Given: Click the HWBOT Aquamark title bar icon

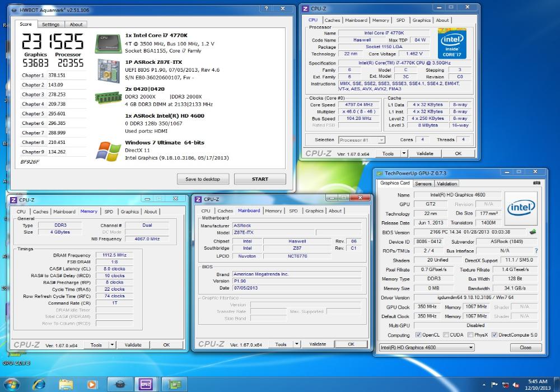Looking at the screenshot, I should pos(14,10).
